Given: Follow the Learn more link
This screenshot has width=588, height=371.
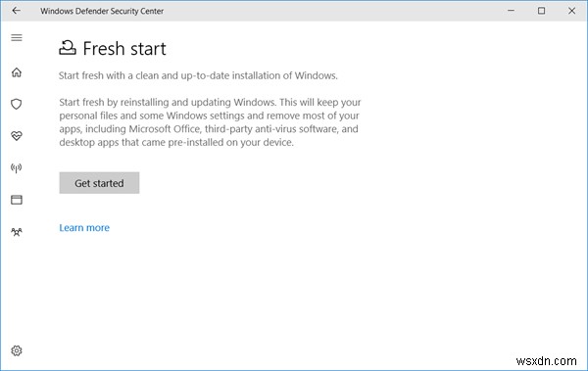Looking at the screenshot, I should 84,228.
